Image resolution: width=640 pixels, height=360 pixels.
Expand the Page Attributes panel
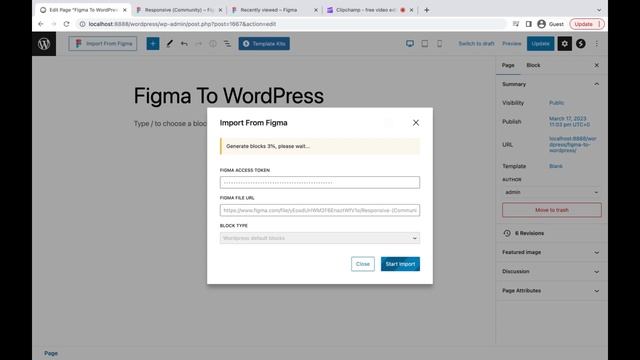click(551, 291)
